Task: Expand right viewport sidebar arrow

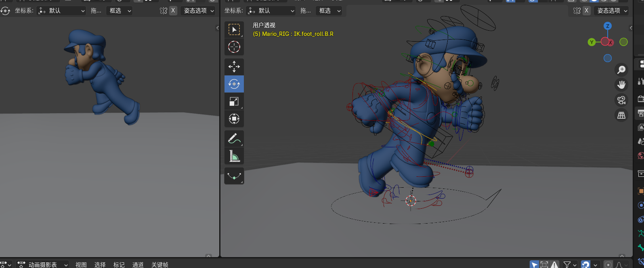Action: click(x=631, y=28)
